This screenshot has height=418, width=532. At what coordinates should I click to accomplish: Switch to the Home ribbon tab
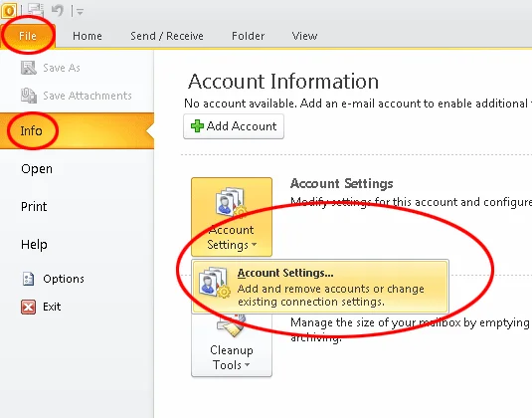coord(88,36)
